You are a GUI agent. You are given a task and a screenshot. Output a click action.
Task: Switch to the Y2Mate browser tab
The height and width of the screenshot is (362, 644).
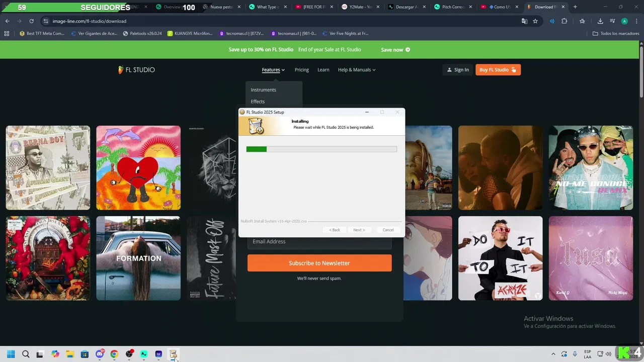359,7
